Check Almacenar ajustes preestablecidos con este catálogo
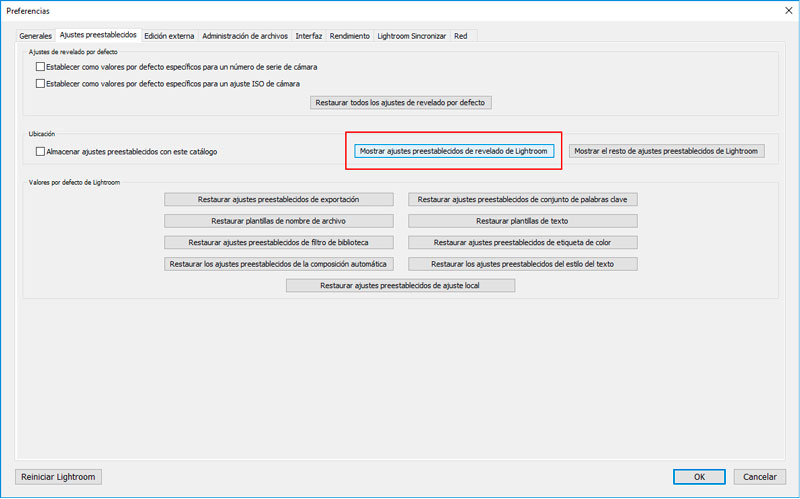The height and width of the screenshot is (499, 800). pos(40,152)
